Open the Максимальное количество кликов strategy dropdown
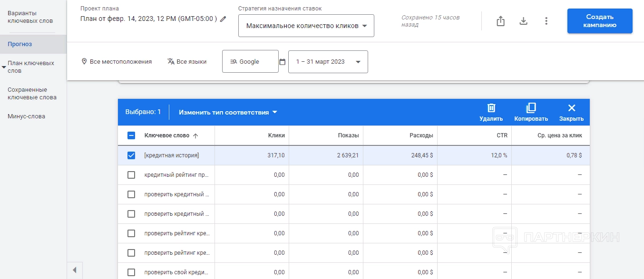The height and width of the screenshot is (279, 644). click(x=306, y=26)
